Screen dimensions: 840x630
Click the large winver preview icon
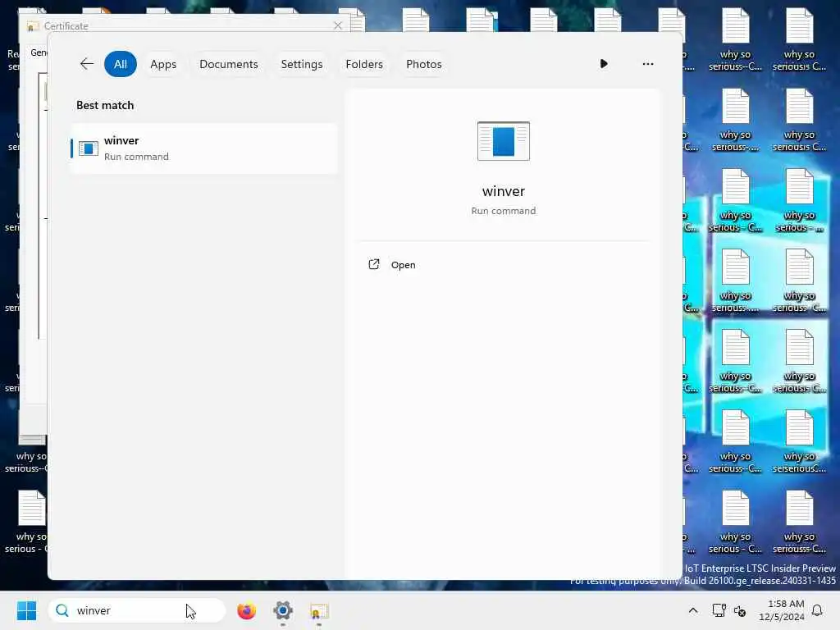coord(503,141)
